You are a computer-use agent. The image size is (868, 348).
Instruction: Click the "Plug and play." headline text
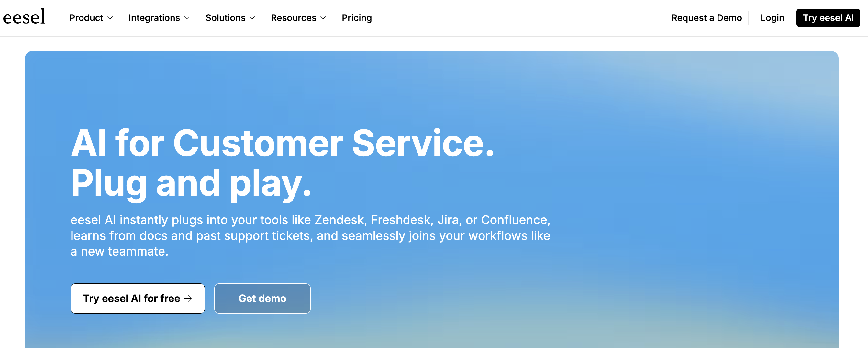point(191,183)
